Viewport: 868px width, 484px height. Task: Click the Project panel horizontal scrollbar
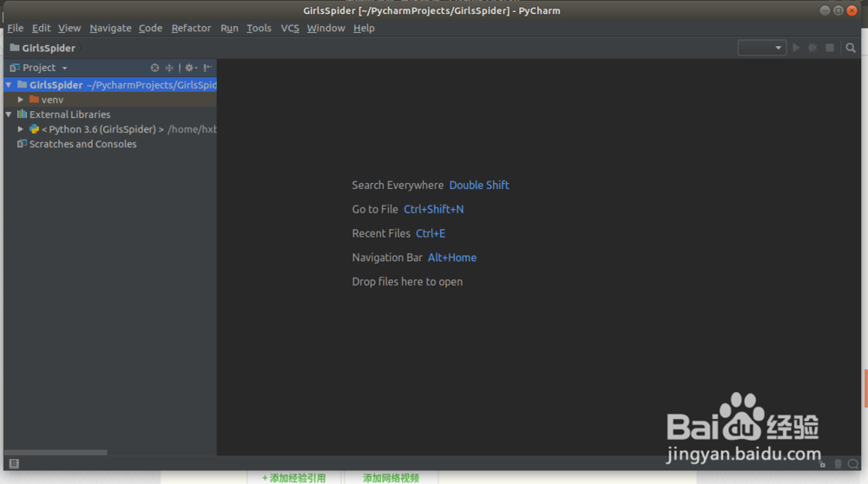click(x=56, y=453)
